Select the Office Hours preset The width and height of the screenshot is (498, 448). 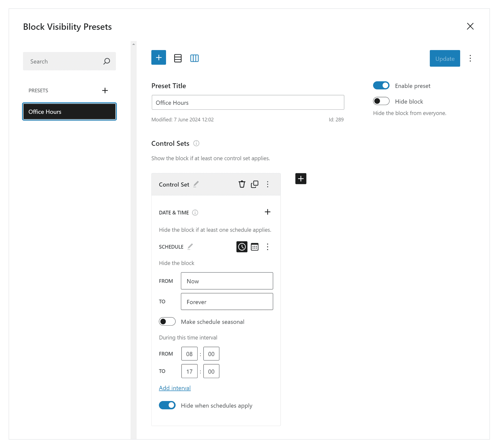[69, 112]
